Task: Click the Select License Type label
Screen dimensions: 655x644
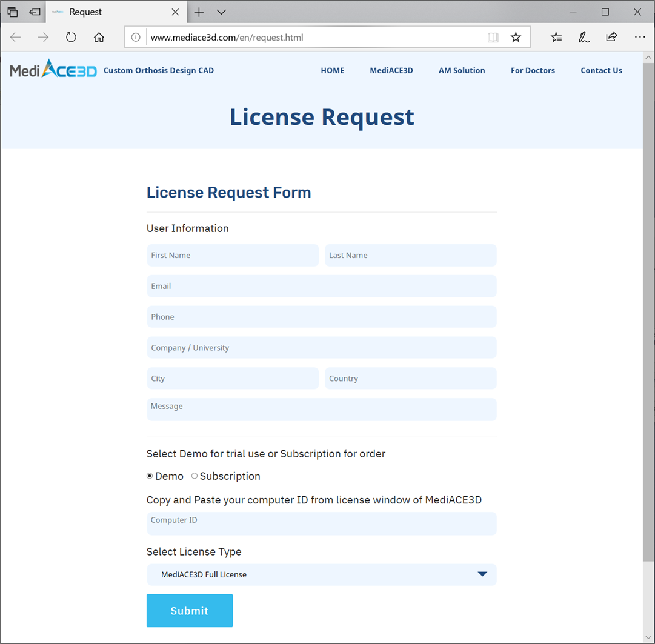Action: pyautogui.click(x=194, y=552)
